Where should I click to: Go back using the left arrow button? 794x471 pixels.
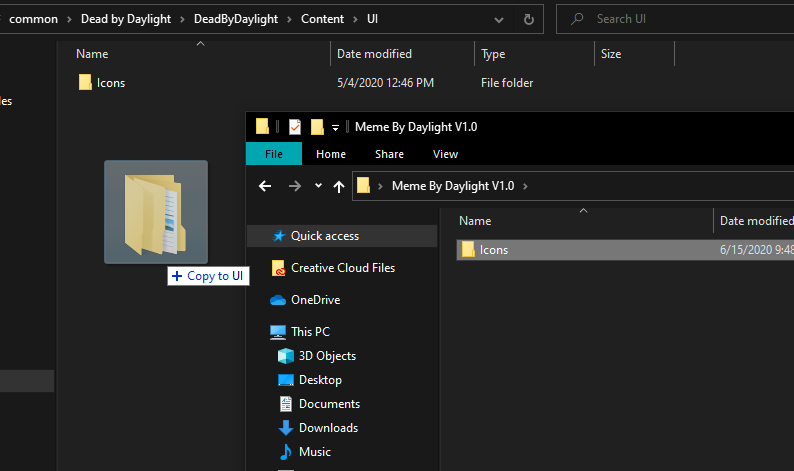tap(265, 186)
